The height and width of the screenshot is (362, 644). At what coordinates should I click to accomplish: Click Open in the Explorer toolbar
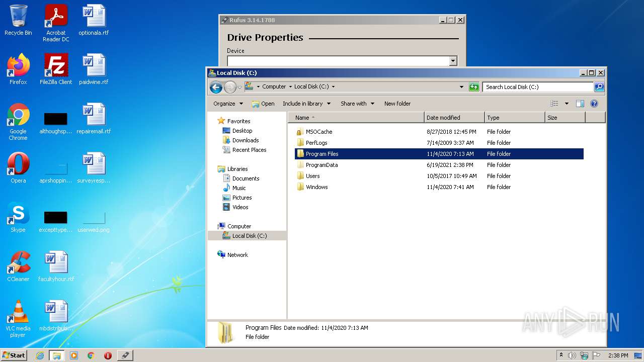click(x=263, y=104)
